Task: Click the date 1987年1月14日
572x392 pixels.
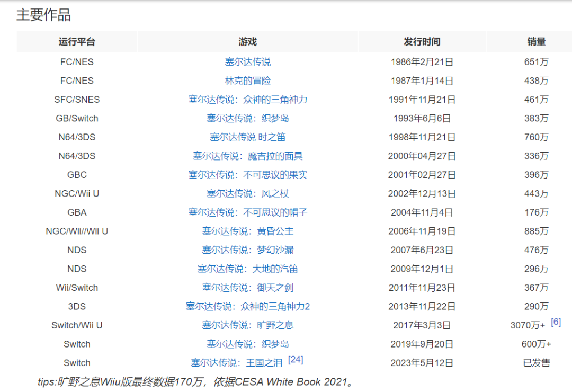Action: coord(422,81)
